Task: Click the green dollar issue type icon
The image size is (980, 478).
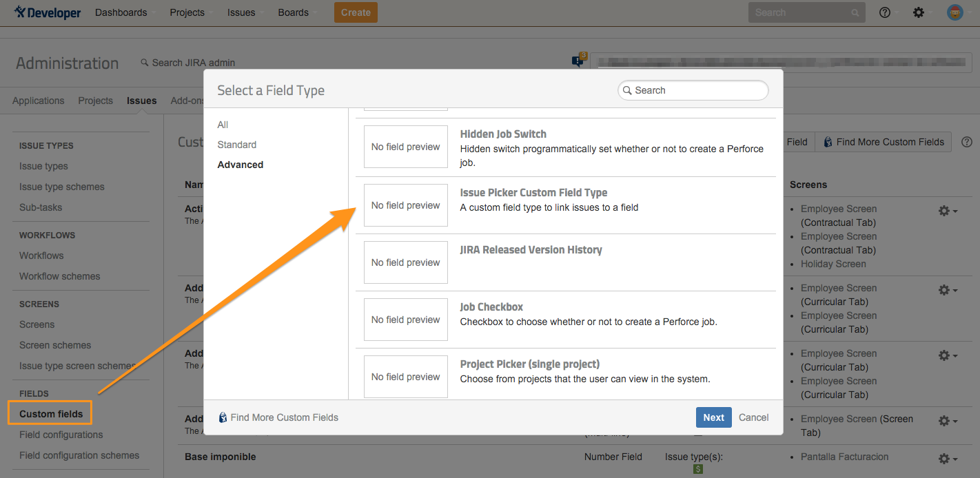Action: [x=698, y=469]
